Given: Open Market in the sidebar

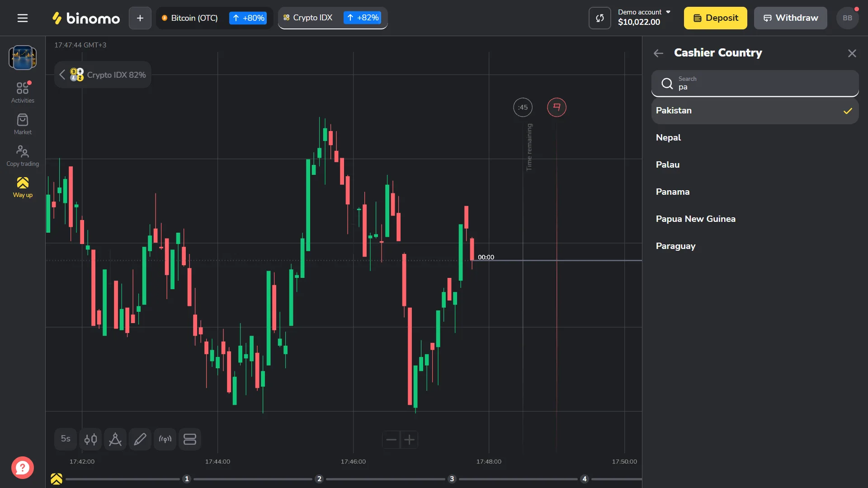Looking at the screenshot, I should 23,124.
